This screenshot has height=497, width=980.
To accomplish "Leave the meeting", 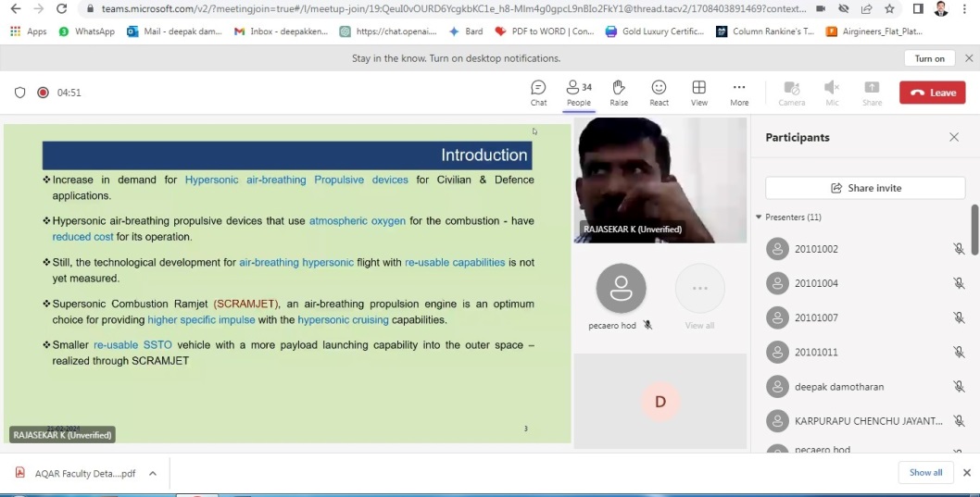I will click(932, 93).
